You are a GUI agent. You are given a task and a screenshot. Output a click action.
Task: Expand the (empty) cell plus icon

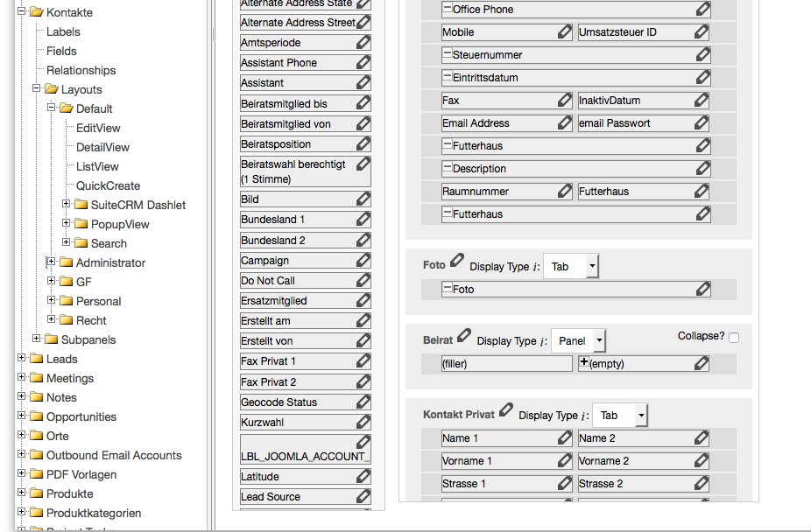[584, 362]
